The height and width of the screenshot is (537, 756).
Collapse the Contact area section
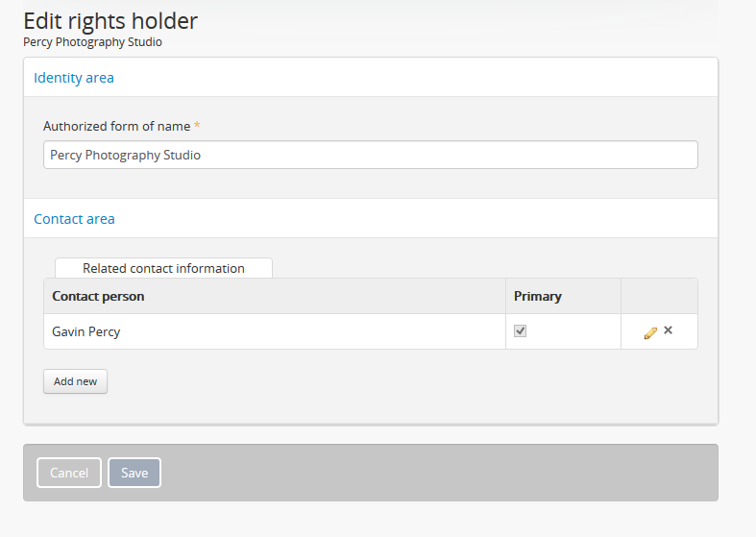pos(74,219)
